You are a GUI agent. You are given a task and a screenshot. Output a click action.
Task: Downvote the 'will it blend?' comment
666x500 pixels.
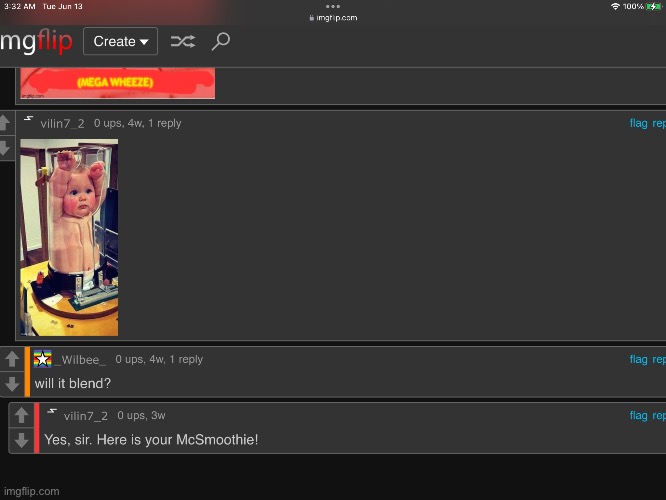point(11,384)
